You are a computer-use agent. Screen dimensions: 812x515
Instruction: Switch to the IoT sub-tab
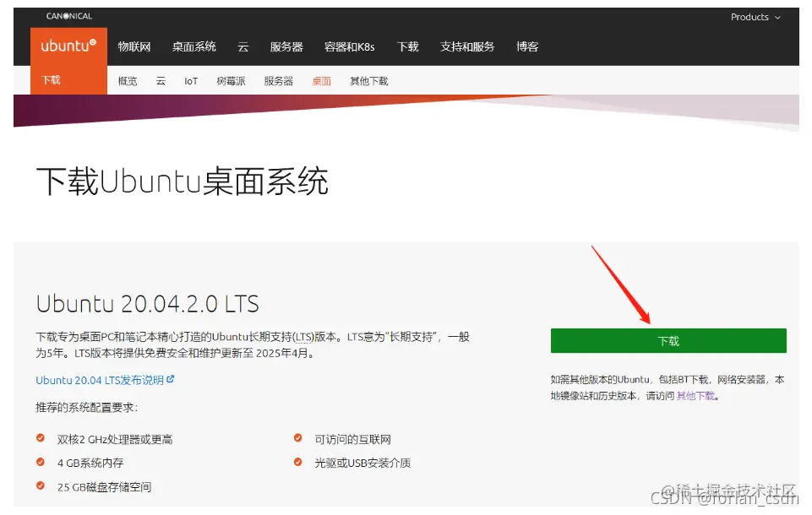pos(191,81)
